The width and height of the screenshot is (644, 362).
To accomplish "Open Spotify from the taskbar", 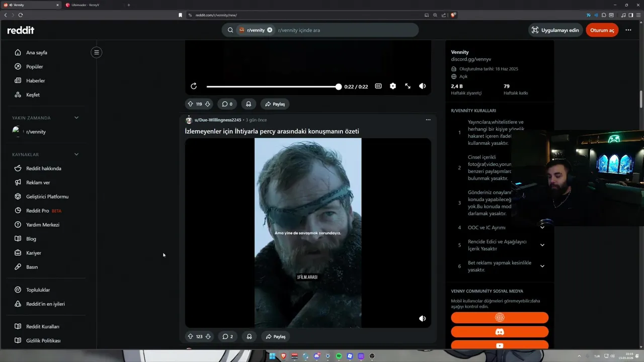I will (x=339, y=356).
